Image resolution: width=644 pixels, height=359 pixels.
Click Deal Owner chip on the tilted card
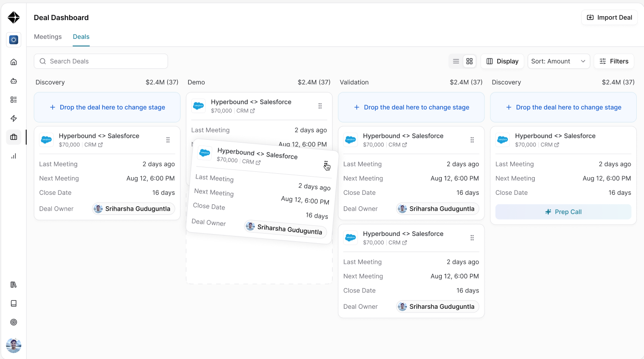[x=286, y=229]
